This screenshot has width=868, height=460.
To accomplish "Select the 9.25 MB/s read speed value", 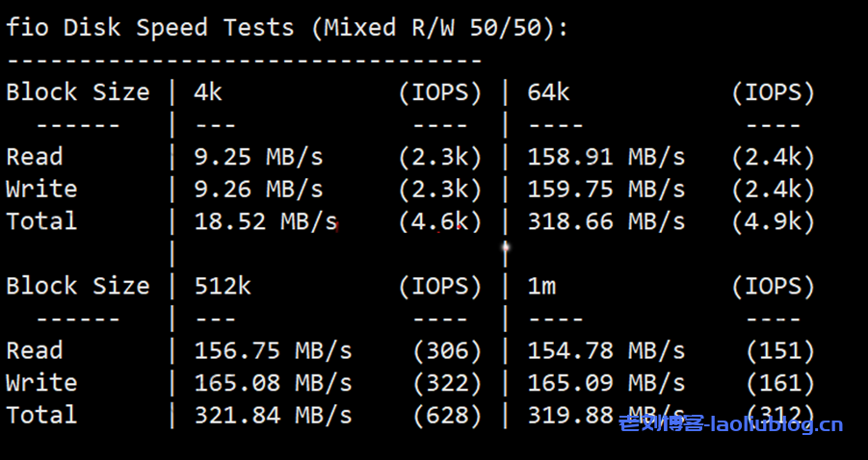I will (258, 157).
